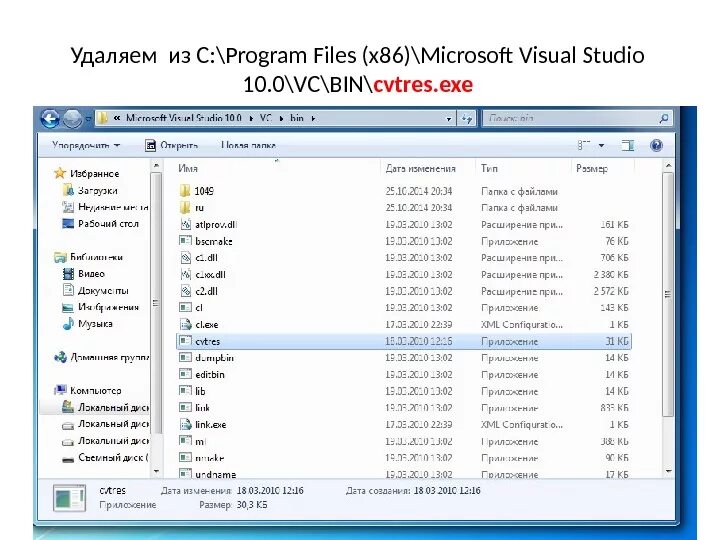Click the ml application icon
Screen dimensions: 720x540
(185, 441)
